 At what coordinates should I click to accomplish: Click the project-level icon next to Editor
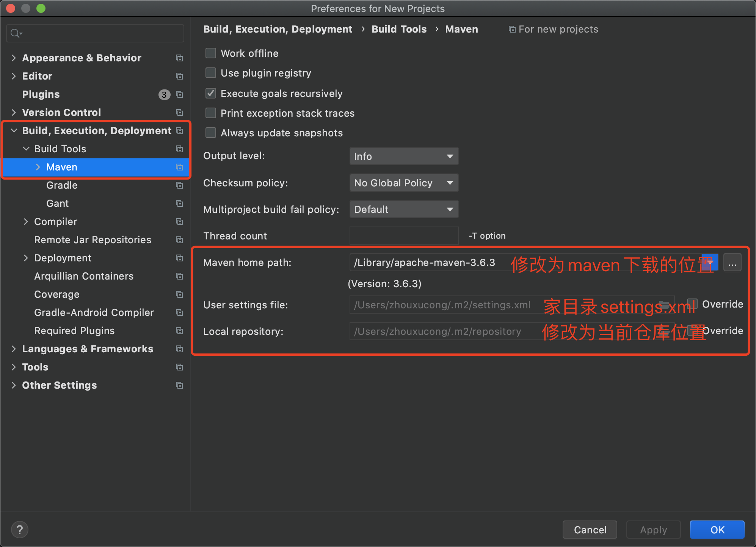pos(179,76)
